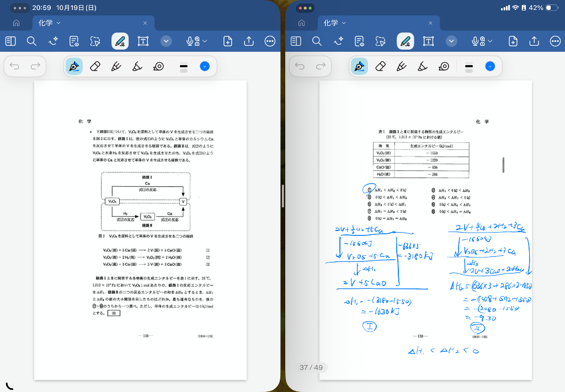
Task: Open the blue pen color swatch in right window
Action: pyautogui.click(x=490, y=67)
